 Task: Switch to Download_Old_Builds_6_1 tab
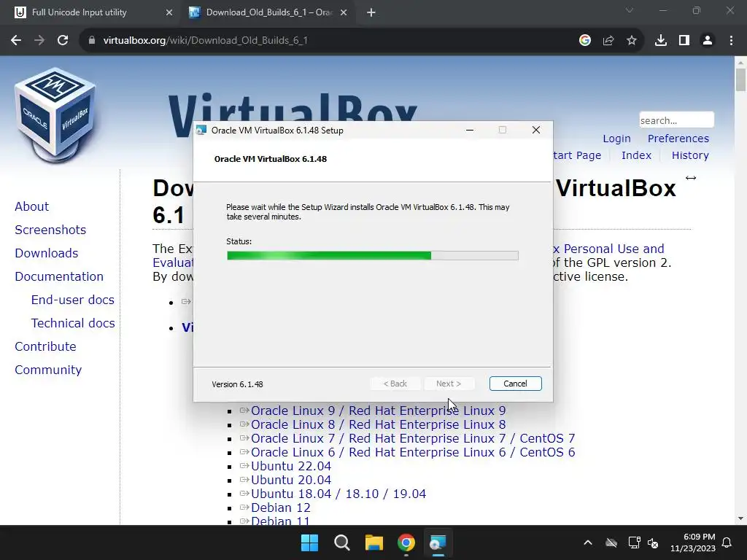click(x=269, y=12)
